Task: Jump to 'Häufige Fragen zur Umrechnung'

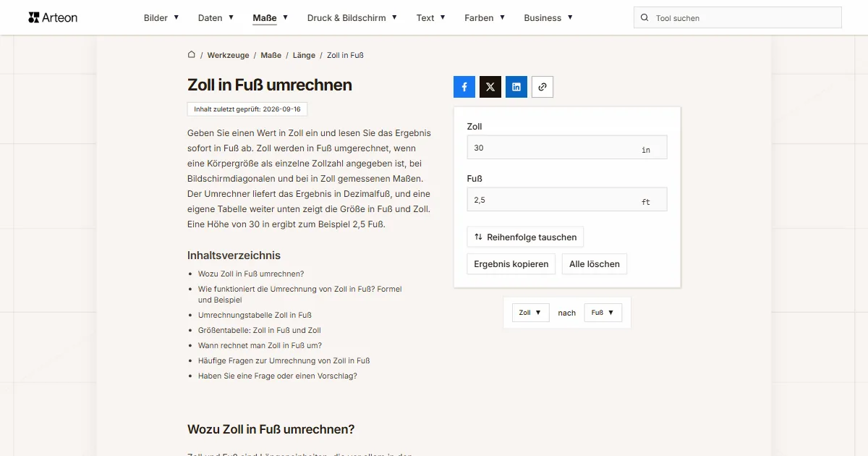Action: [x=284, y=360]
